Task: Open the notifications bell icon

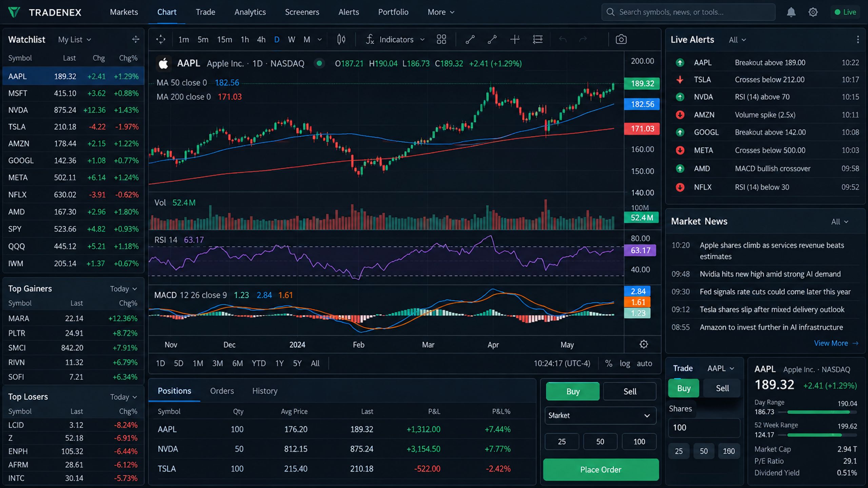Action: (x=791, y=12)
